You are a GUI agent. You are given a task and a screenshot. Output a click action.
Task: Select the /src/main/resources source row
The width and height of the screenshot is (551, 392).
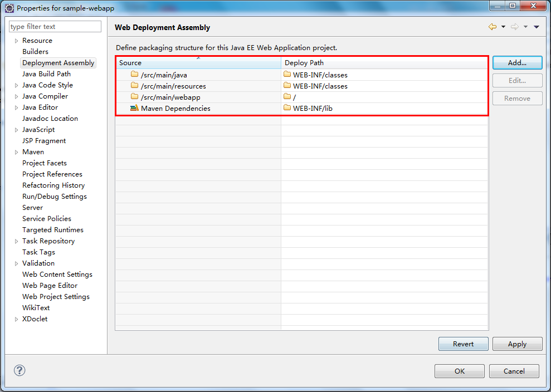tap(198, 86)
